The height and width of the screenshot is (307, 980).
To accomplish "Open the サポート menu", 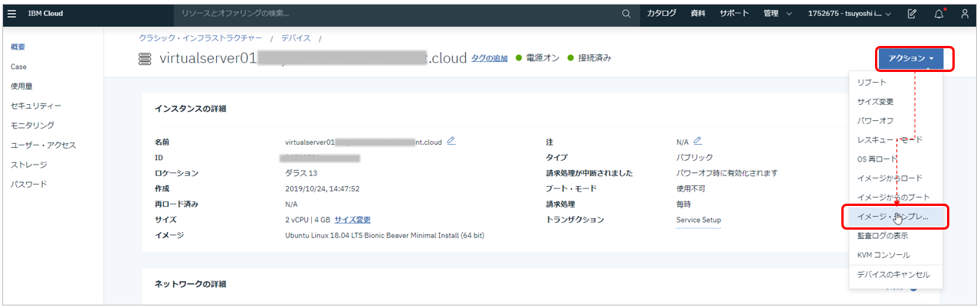I will click(734, 14).
